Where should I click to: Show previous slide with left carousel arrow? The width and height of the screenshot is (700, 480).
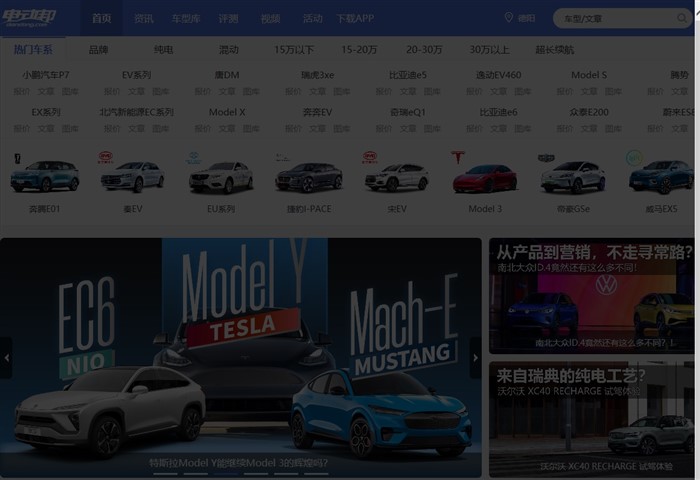pos(6,358)
